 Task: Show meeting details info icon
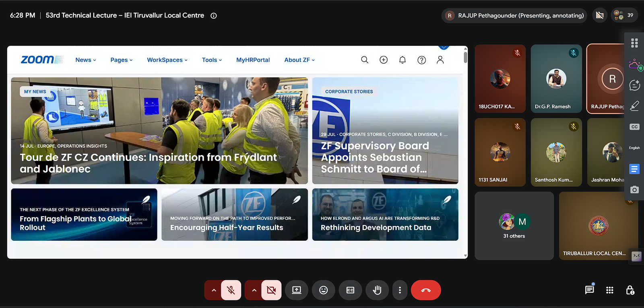pos(214,16)
